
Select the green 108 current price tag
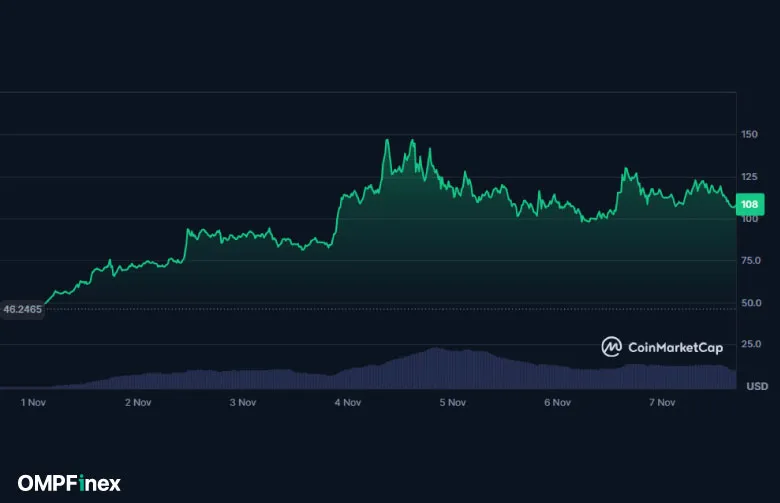(749, 205)
